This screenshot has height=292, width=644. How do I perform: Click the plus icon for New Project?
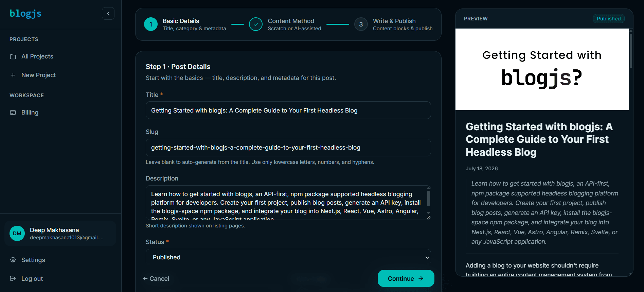(x=13, y=75)
